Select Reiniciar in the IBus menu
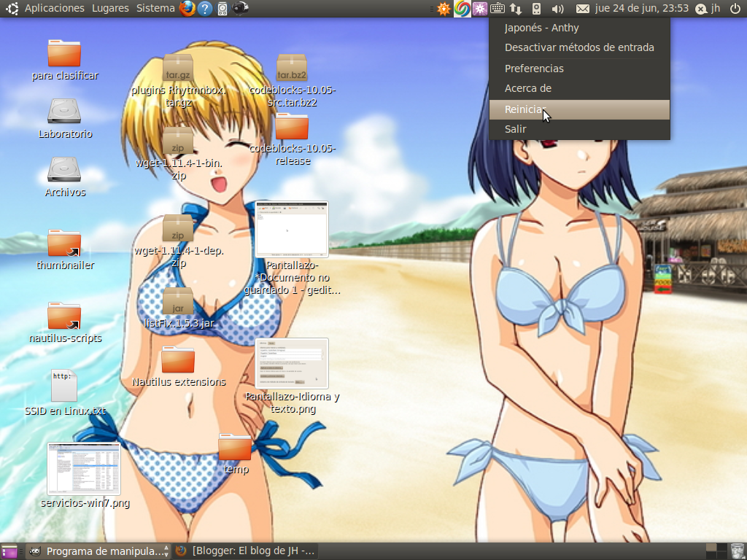 click(x=579, y=109)
